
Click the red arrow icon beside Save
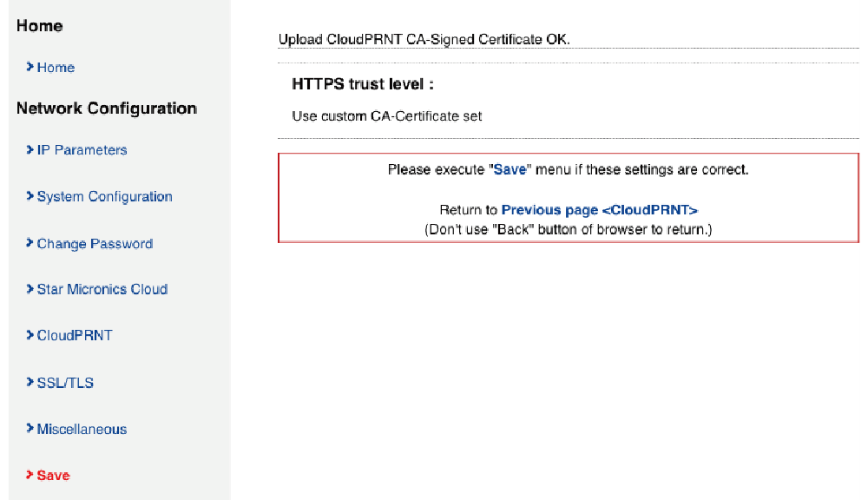tap(30, 475)
